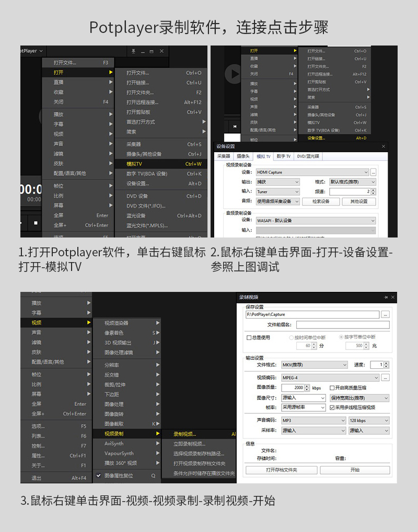Adjust the 频道 channel stepper arrows
The image size is (418, 532).
(373, 191)
